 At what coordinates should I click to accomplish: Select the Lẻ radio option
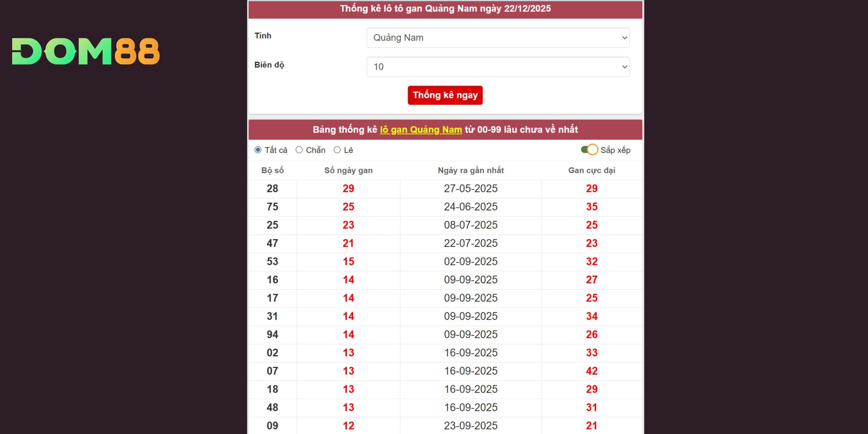[x=337, y=150]
